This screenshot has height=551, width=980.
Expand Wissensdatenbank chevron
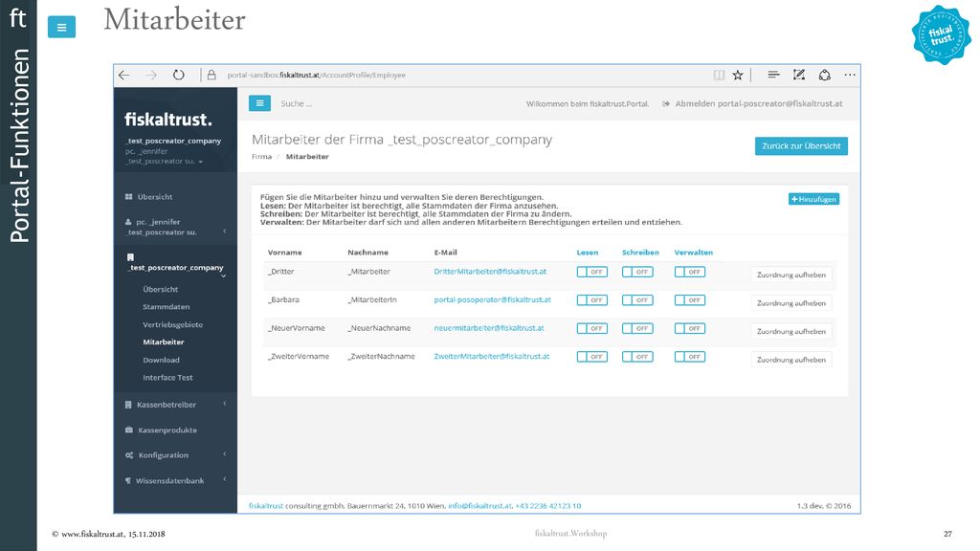[224, 479]
